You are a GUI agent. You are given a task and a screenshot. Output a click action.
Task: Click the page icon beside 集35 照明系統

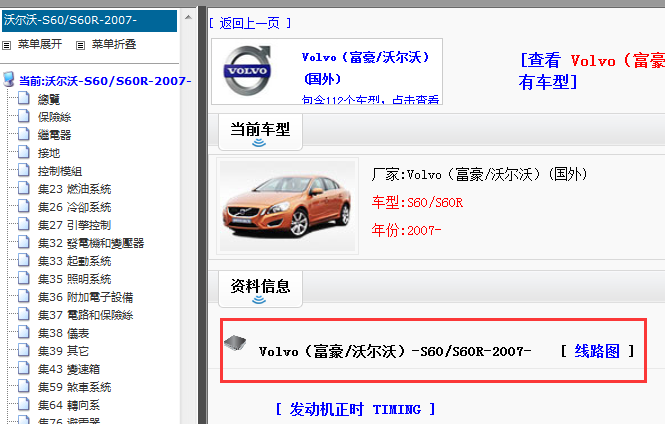[x=24, y=278]
